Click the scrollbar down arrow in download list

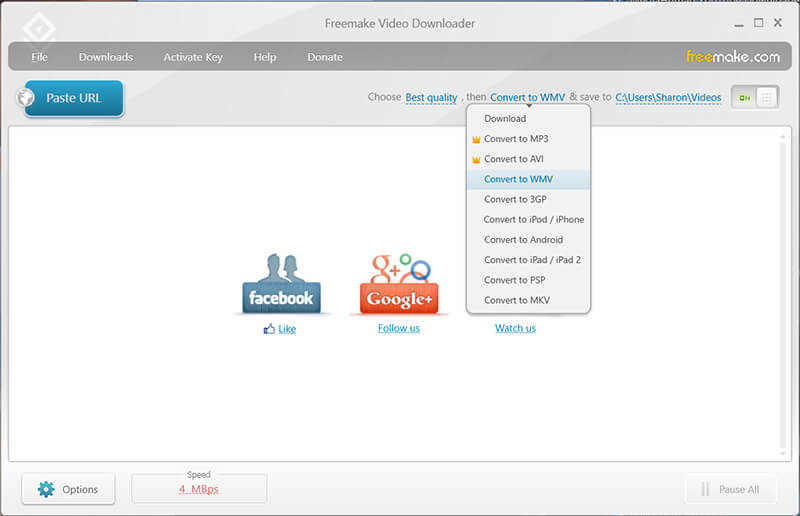tap(782, 453)
